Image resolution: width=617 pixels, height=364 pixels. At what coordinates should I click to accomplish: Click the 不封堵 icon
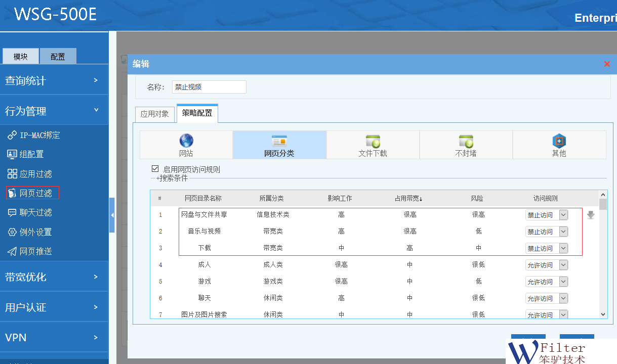pyautogui.click(x=466, y=141)
